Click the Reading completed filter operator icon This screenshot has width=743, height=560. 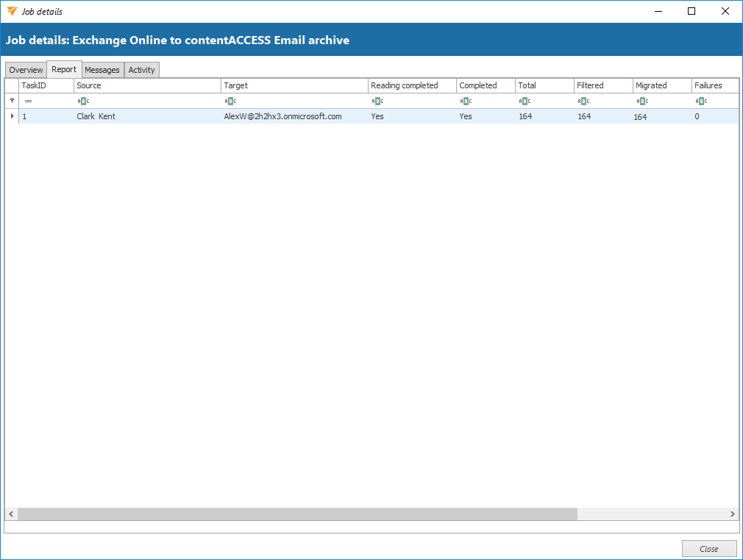click(x=377, y=102)
